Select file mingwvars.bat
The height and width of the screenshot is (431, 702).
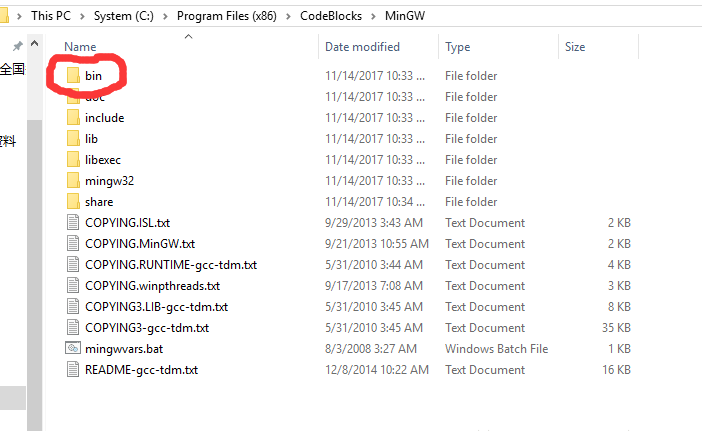[x=124, y=349]
